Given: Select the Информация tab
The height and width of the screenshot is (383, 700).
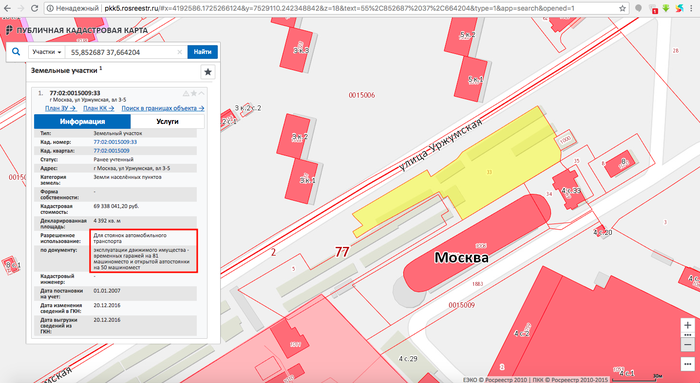Looking at the screenshot, I should [83, 121].
